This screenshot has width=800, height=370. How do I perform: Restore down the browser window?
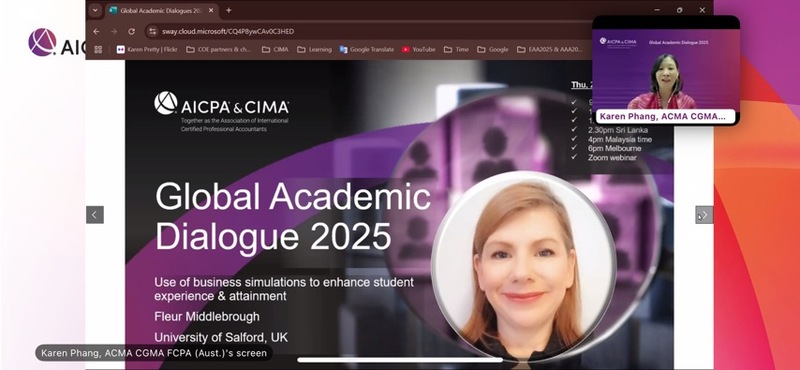pos(680,10)
